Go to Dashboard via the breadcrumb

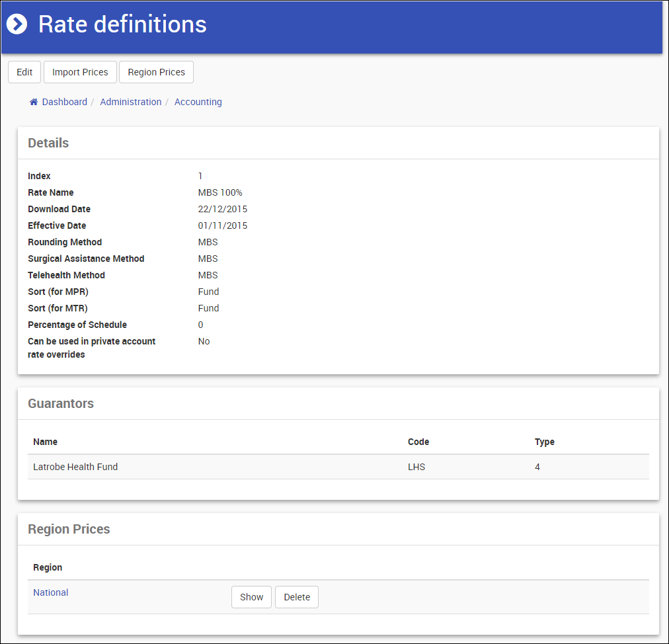click(x=64, y=102)
